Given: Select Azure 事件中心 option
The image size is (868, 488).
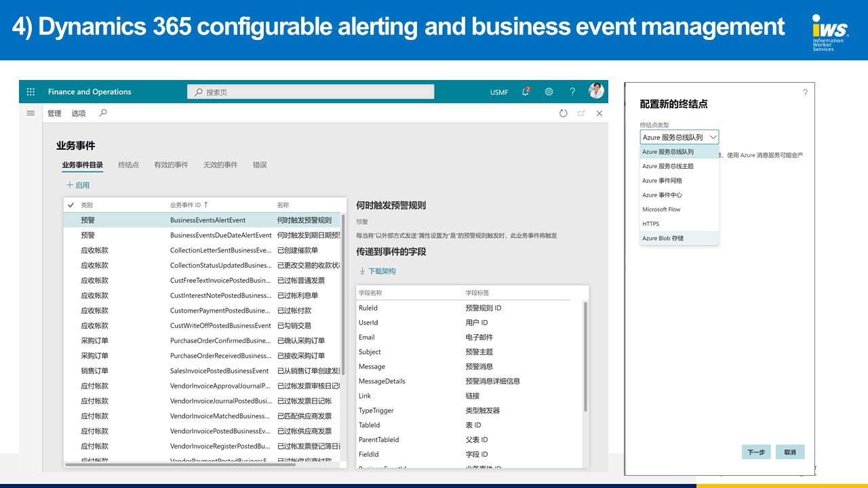Looking at the screenshot, I should pyautogui.click(x=679, y=195).
